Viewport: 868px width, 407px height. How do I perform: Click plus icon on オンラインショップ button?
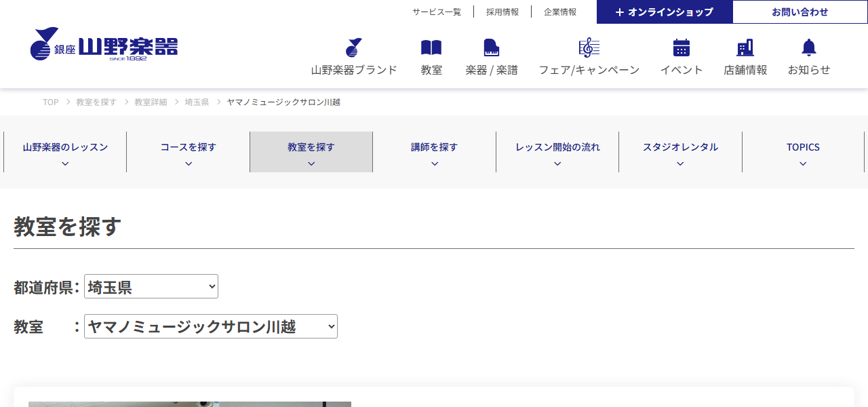(x=619, y=12)
